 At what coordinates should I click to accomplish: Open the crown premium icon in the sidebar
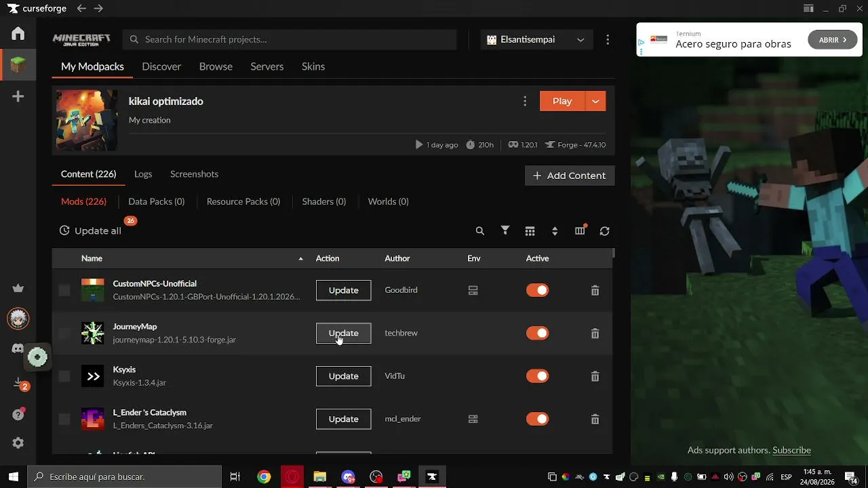pos(18,288)
